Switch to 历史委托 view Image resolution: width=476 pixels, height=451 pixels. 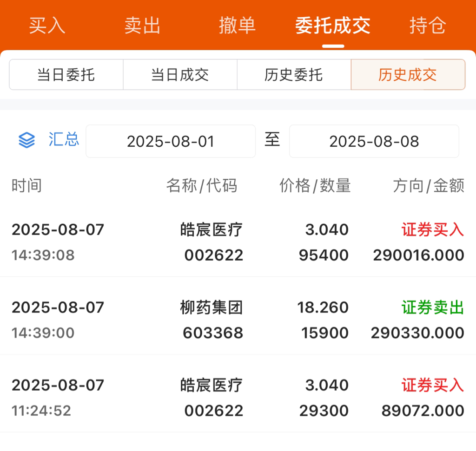[294, 75]
